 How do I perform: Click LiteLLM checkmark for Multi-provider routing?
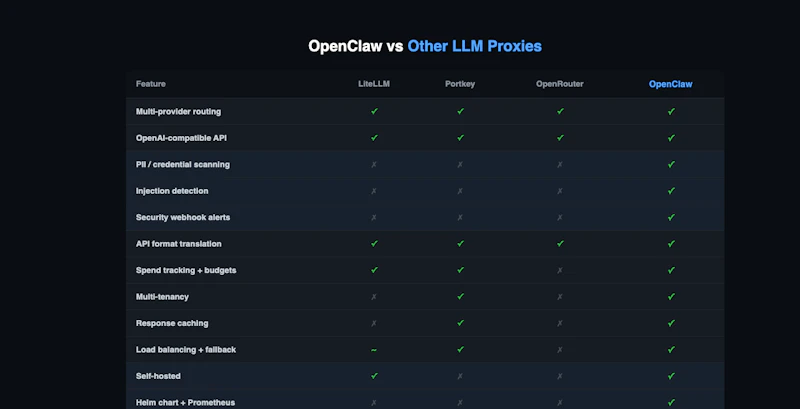click(374, 111)
